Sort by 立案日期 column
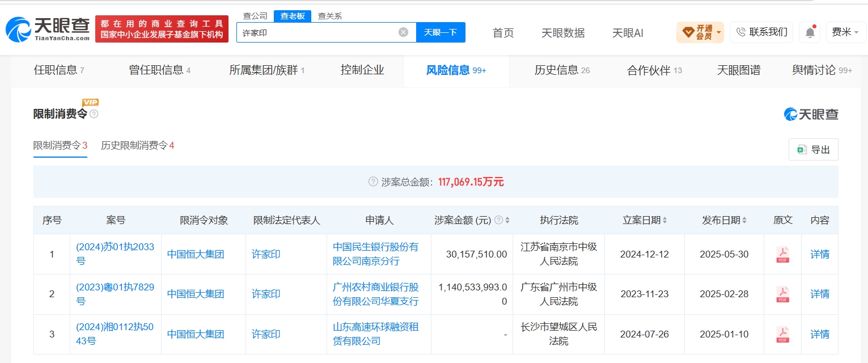868x363 pixels. pos(664,220)
